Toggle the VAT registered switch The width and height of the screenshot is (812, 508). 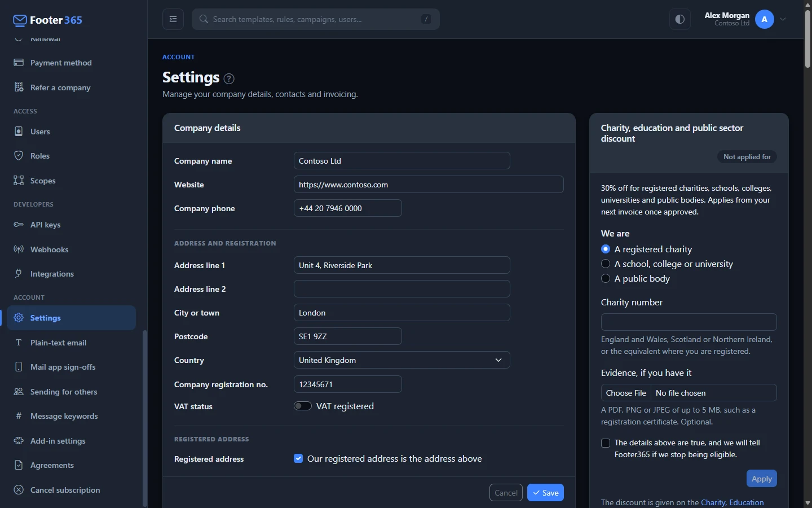coord(303,406)
